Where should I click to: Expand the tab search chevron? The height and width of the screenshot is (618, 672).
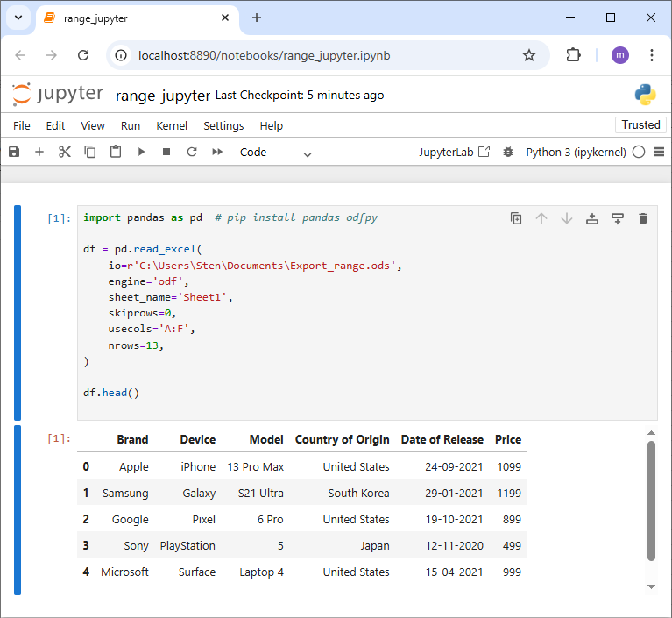coord(18,18)
